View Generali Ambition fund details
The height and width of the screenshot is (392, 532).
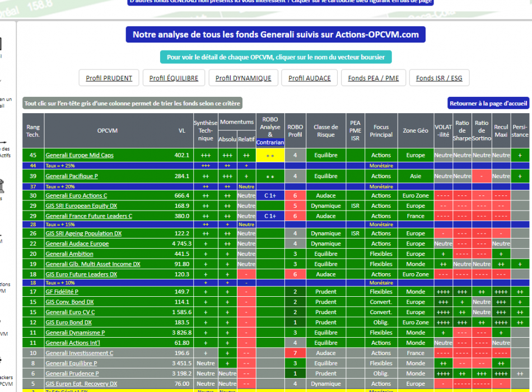(69, 254)
